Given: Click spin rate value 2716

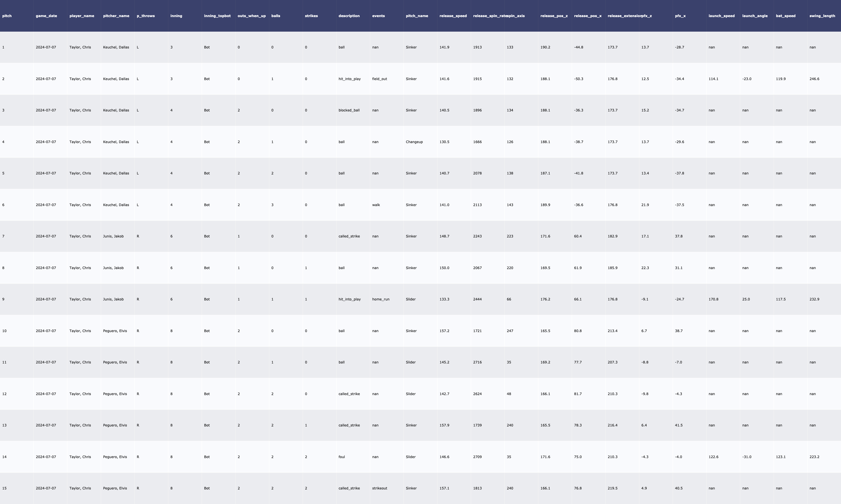Looking at the screenshot, I should tap(477, 362).
